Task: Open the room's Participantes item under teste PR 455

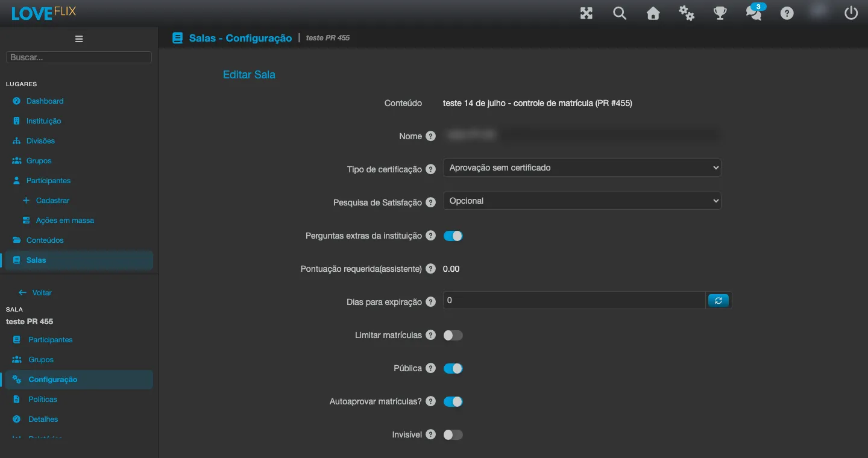Action: (50, 340)
